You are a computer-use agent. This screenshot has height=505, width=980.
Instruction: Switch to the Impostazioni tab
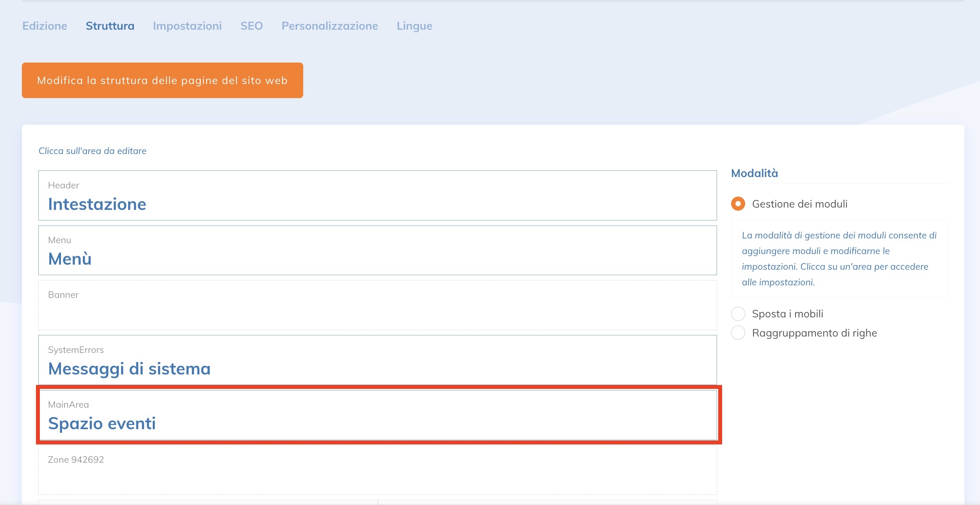tap(187, 26)
